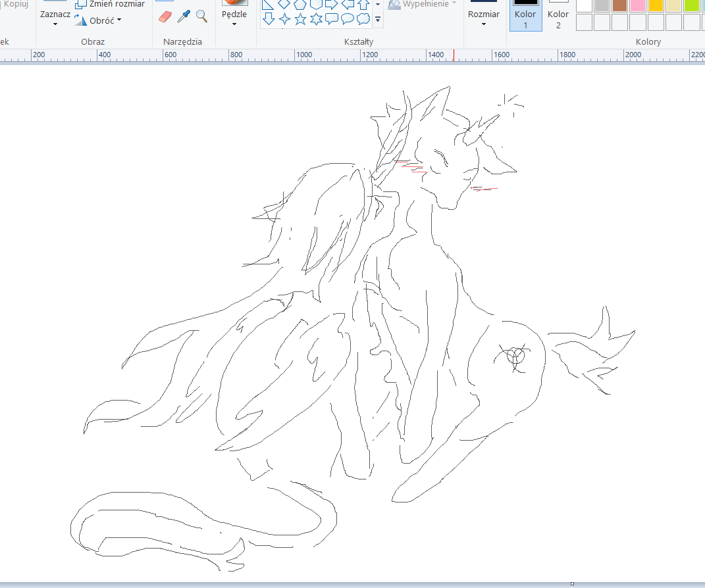Activate Kolor 2 background color
Image resolution: width=705 pixels, height=588 pixels.
(x=558, y=16)
